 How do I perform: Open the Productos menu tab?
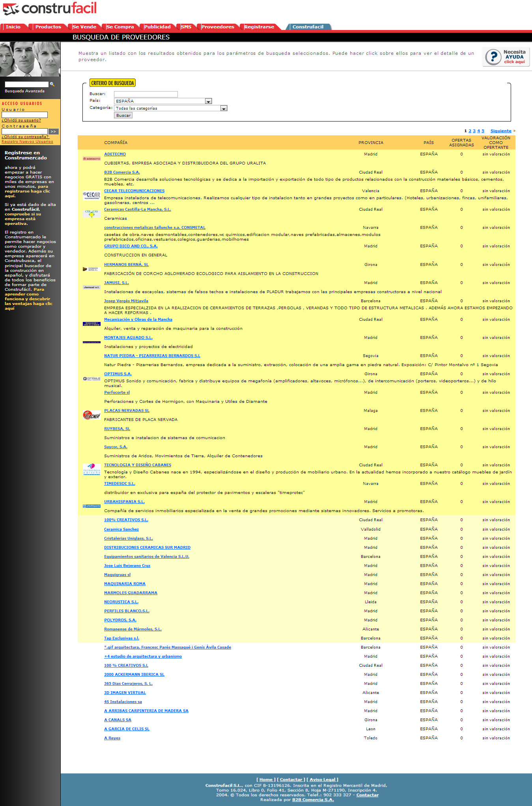(48, 27)
